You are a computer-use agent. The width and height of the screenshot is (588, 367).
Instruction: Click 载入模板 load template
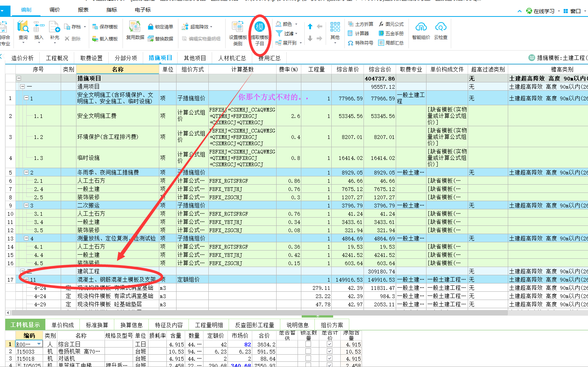coord(105,39)
